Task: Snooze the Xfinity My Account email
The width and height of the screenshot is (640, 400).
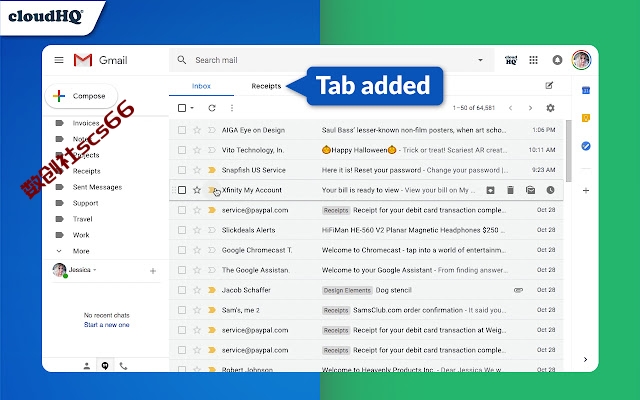Action: coord(550,190)
